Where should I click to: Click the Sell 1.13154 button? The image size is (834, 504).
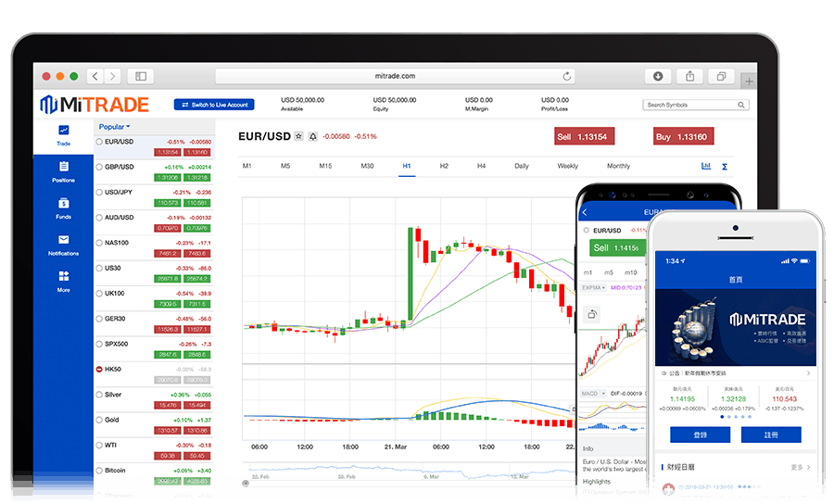tap(585, 136)
